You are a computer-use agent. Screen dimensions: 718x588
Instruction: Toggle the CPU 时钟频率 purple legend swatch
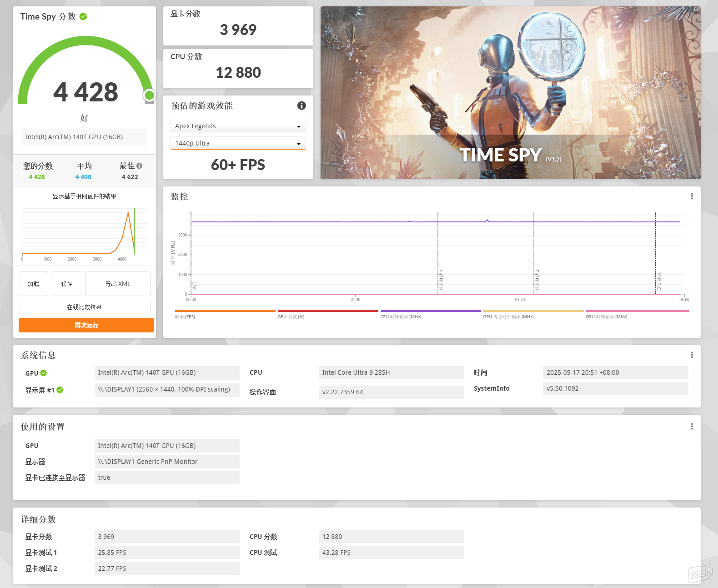[x=431, y=311]
